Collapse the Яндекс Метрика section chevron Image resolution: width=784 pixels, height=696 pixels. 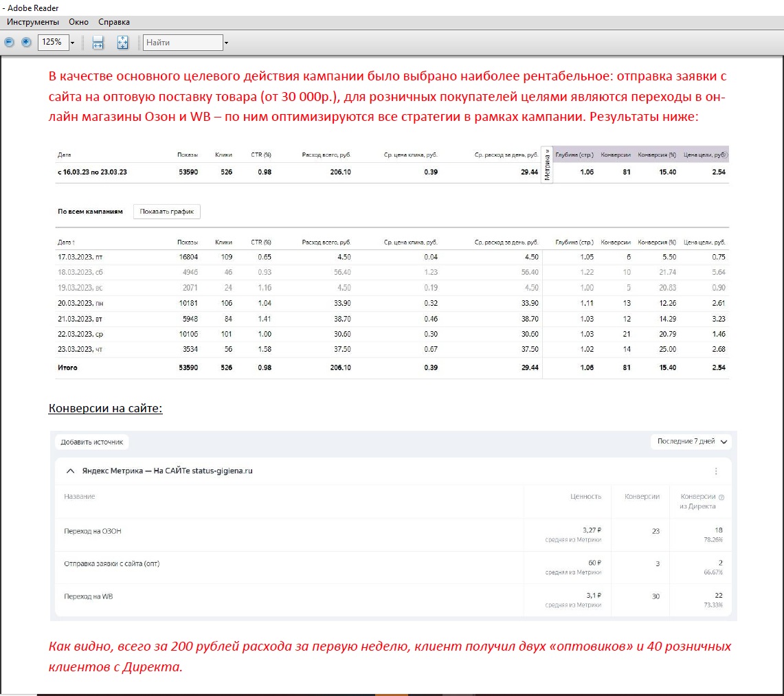click(71, 471)
